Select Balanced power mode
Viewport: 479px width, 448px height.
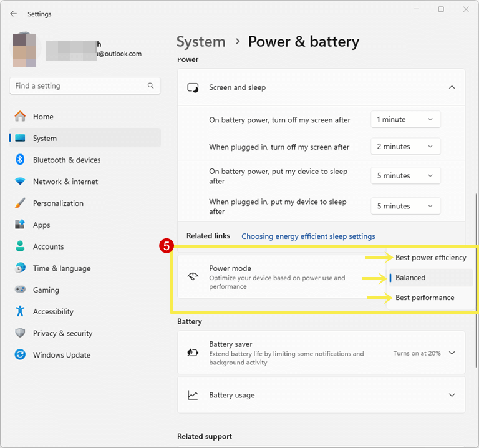[x=431, y=278]
